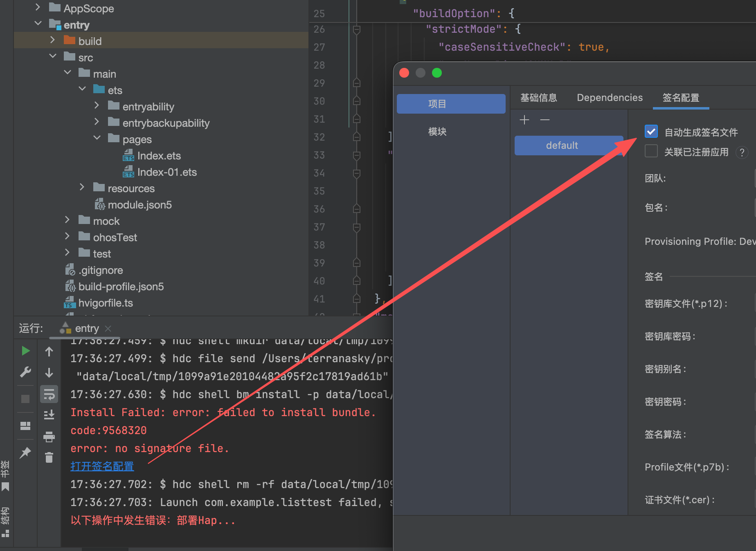Click the green Run button in run panel
The width and height of the screenshot is (756, 551).
pos(25,351)
